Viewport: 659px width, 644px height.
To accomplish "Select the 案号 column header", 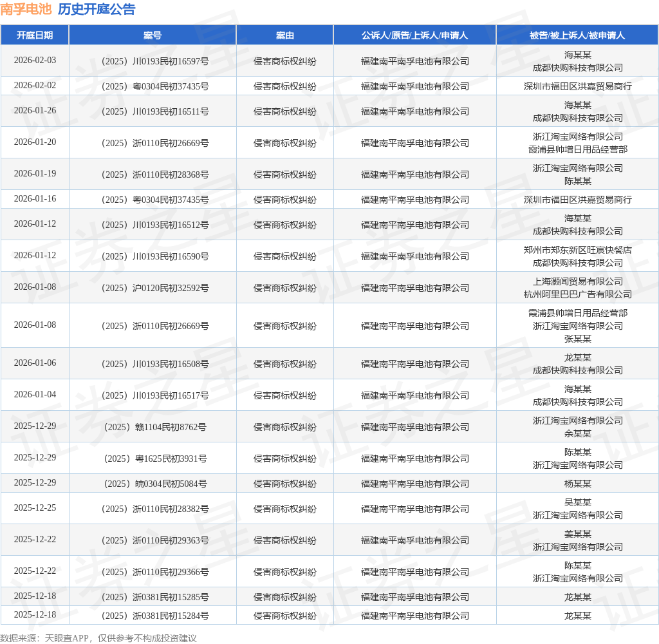I will coord(153,35).
